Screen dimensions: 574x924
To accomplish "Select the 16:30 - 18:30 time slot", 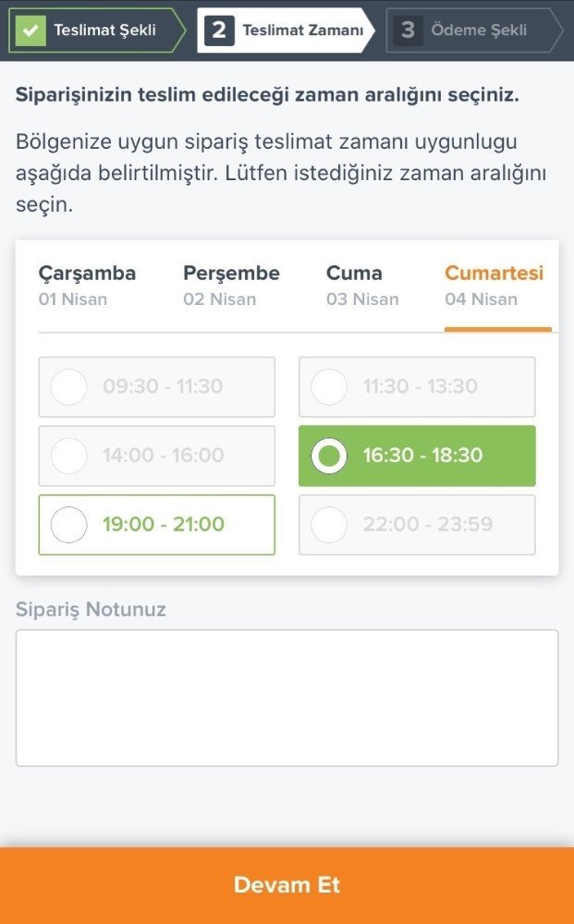I will pyautogui.click(x=417, y=456).
